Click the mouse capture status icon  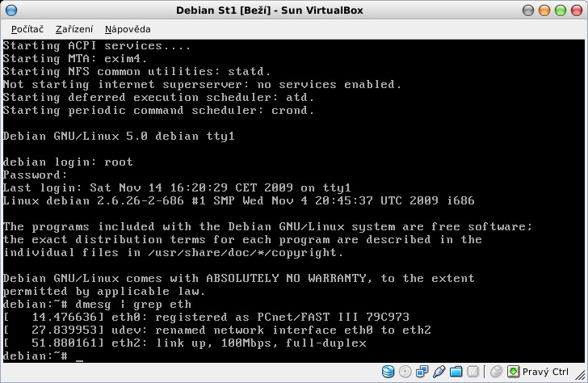(494, 372)
